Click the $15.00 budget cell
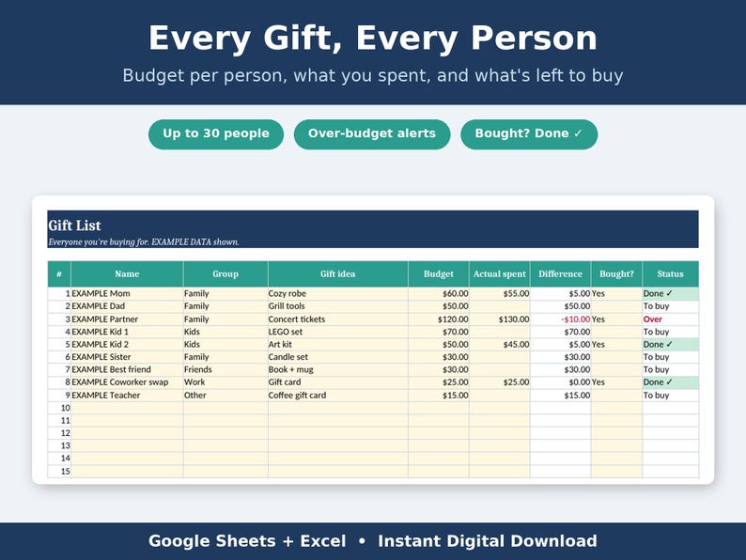The height and width of the screenshot is (560, 746). click(x=439, y=396)
